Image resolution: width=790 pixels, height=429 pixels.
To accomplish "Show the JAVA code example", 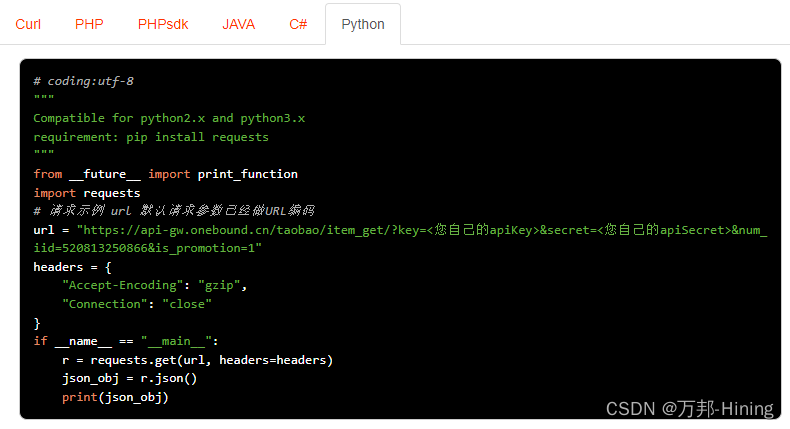I will coord(239,24).
